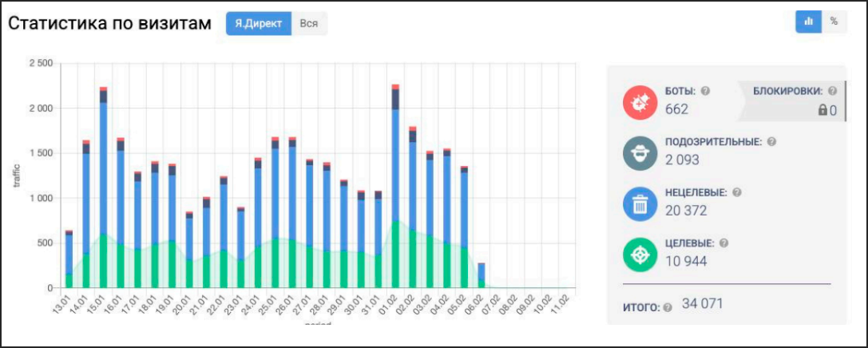Switch chart to percent view
This screenshot has height=348, width=868.
click(834, 22)
